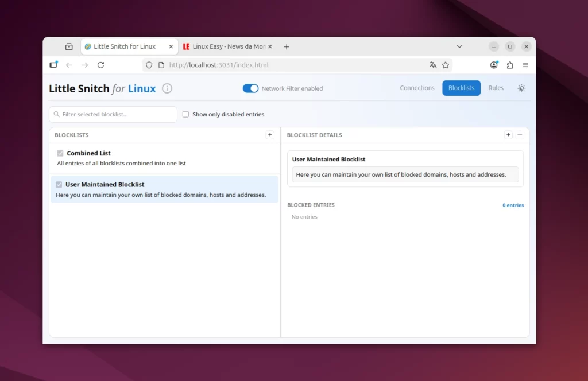Click the plus icon in Blocklist Details header
This screenshot has height=381, width=588.
pyautogui.click(x=508, y=135)
